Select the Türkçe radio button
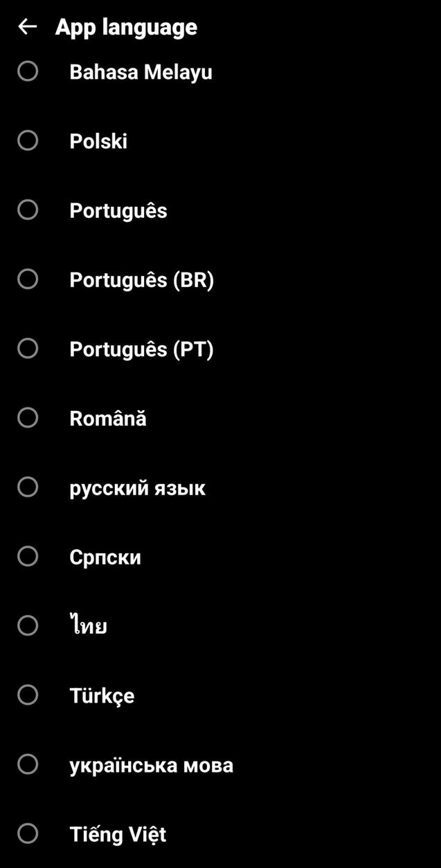Screen dimensions: 441x868 pos(27,694)
